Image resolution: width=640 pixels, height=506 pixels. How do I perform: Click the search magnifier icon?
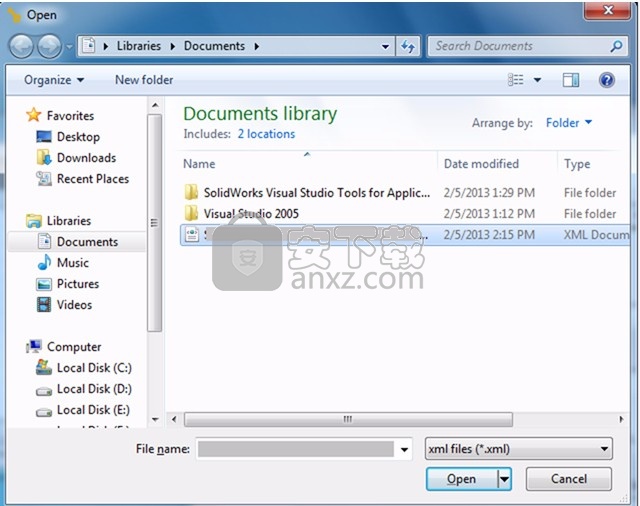pyautogui.click(x=616, y=46)
